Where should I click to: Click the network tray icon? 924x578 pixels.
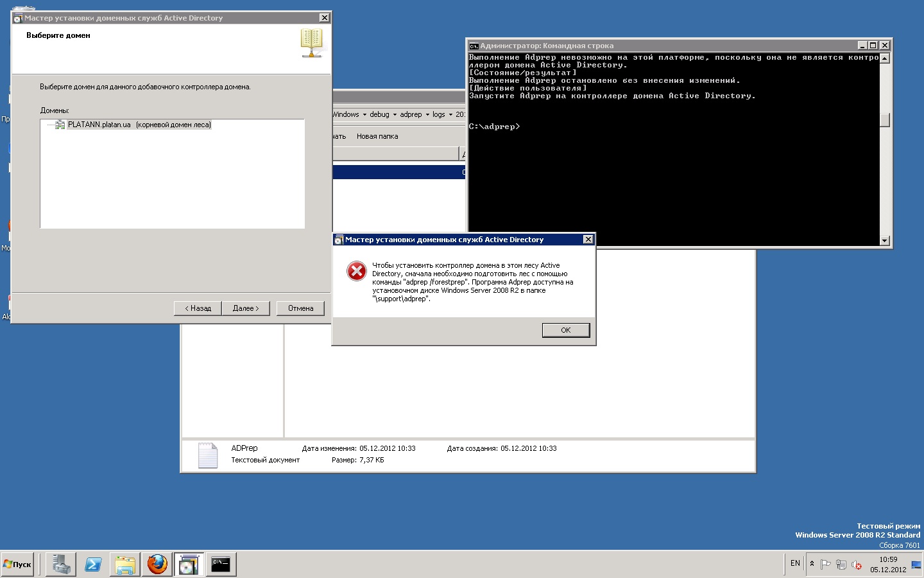coord(841,565)
